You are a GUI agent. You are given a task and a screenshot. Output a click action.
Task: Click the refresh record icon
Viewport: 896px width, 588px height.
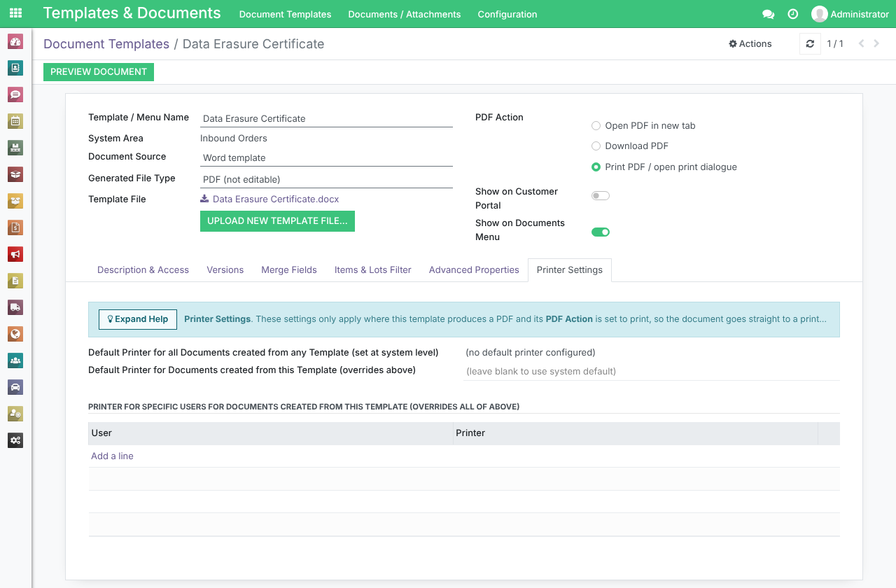pos(810,43)
